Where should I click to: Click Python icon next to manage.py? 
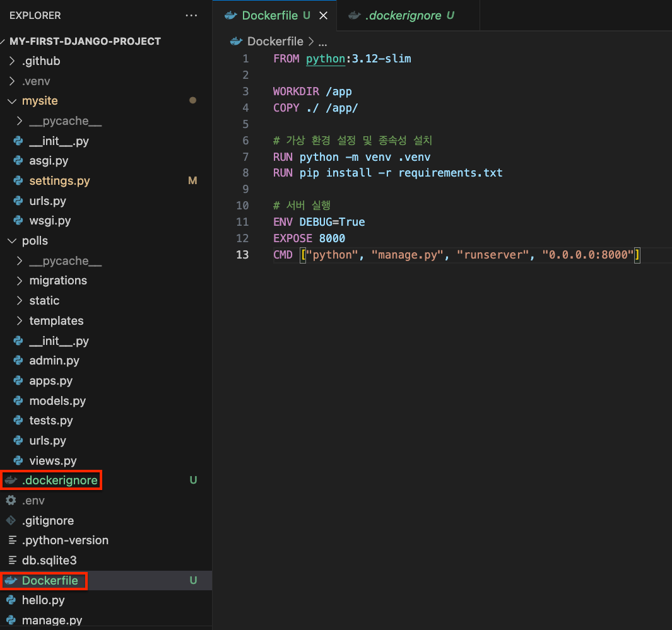(x=11, y=620)
